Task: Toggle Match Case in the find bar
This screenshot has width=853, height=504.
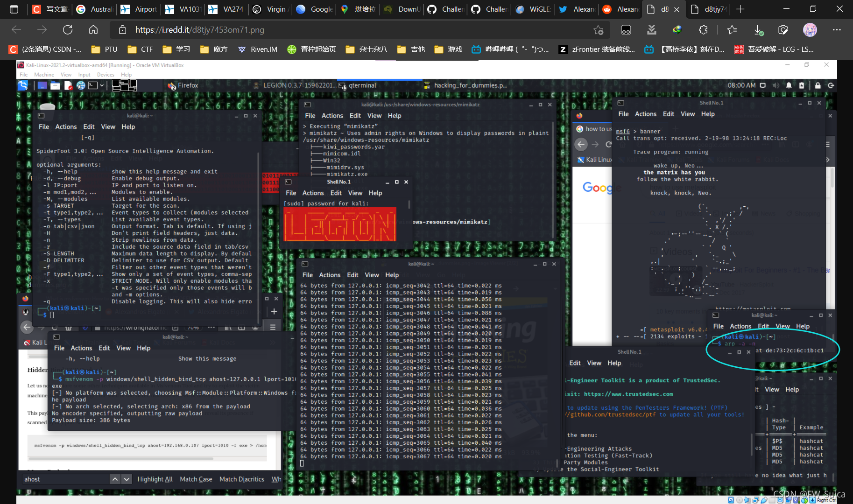Action: 196,479
